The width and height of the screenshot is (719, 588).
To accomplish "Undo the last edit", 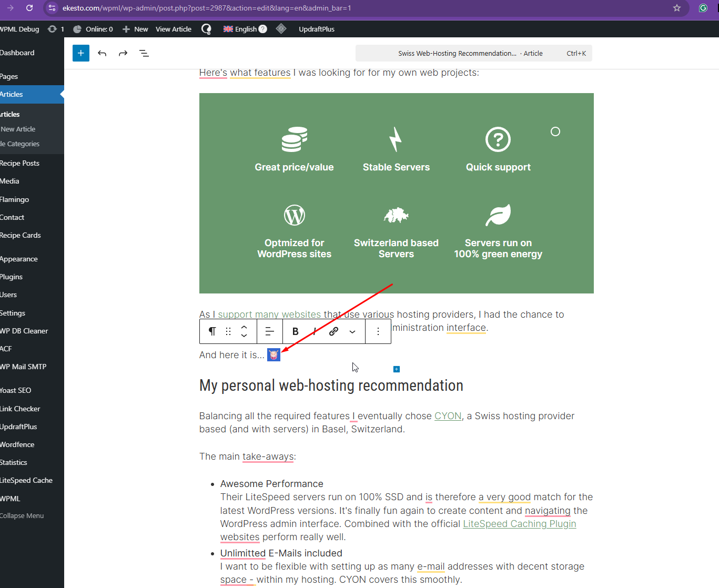I will [x=102, y=53].
